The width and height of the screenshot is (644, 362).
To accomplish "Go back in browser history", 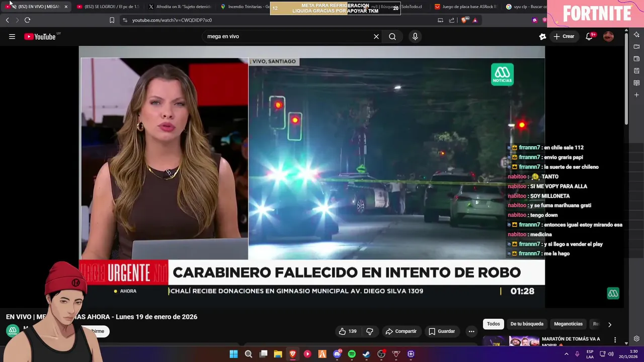I will coord(7,20).
